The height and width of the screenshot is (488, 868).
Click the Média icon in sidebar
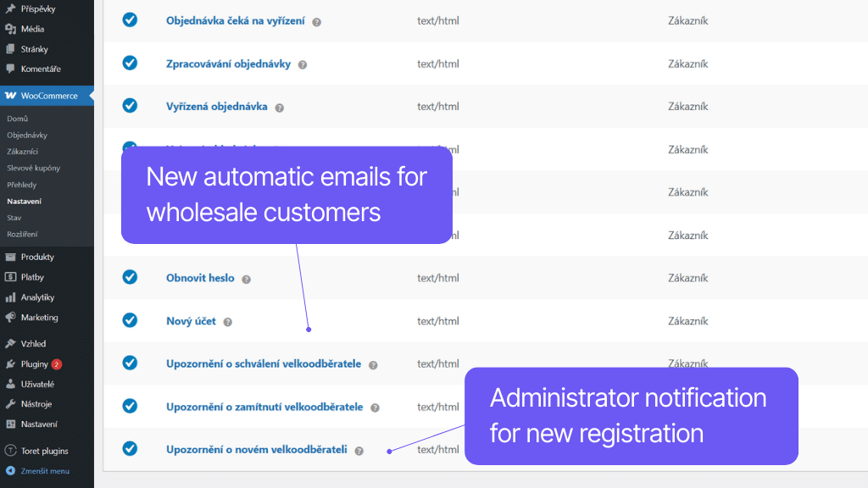10,29
